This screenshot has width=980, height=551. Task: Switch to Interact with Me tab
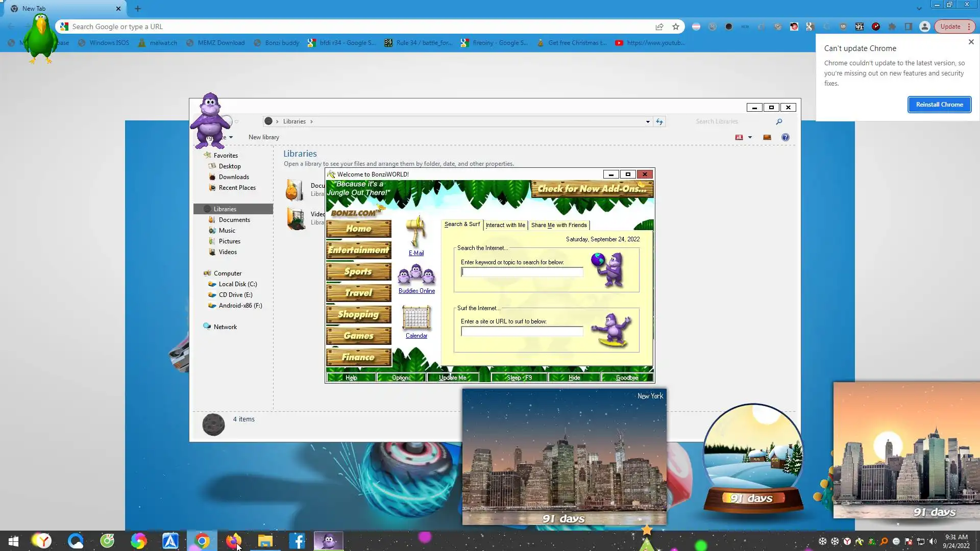[505, 225]
